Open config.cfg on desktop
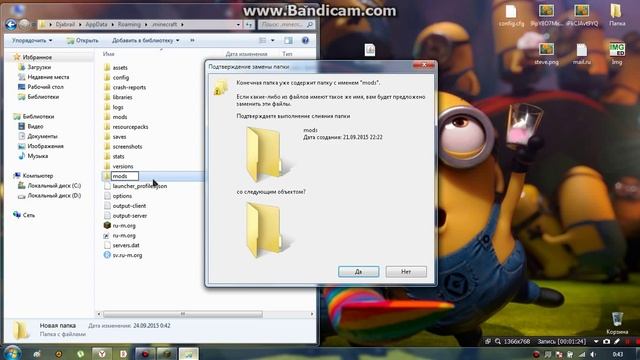Viewport: 640px width, 360px height. click(x=511, y=16)
